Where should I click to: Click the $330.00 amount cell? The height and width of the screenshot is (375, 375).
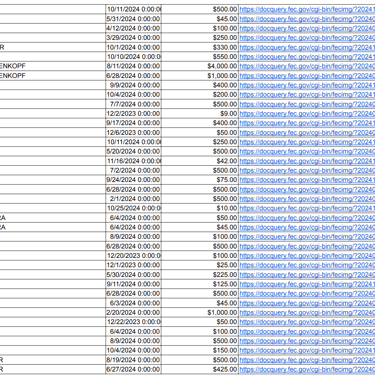(200, 47)
